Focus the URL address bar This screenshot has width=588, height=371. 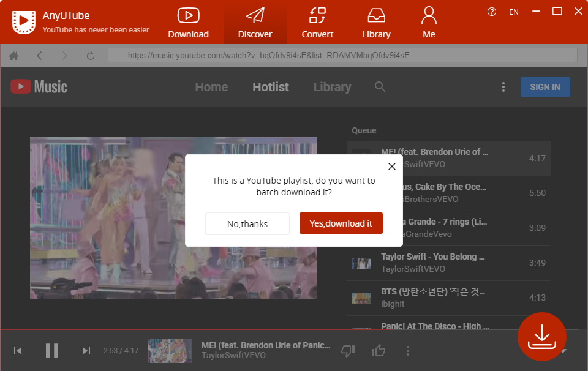[342, 56]
